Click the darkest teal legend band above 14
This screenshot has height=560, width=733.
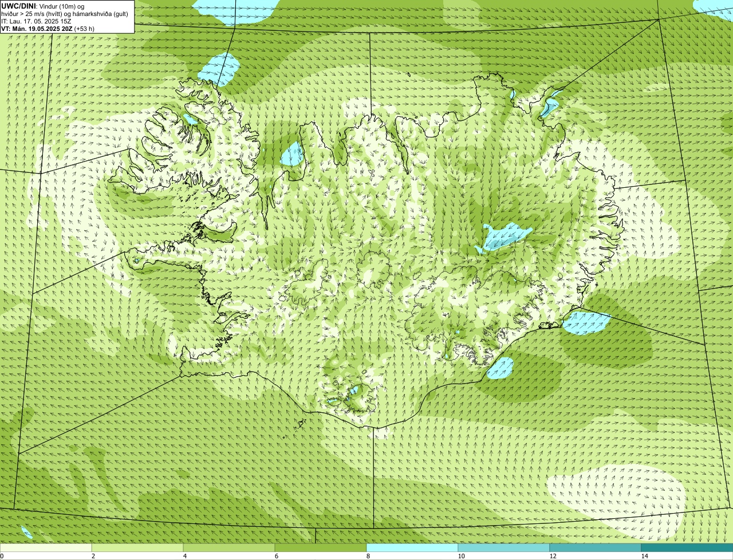[687, 547]
